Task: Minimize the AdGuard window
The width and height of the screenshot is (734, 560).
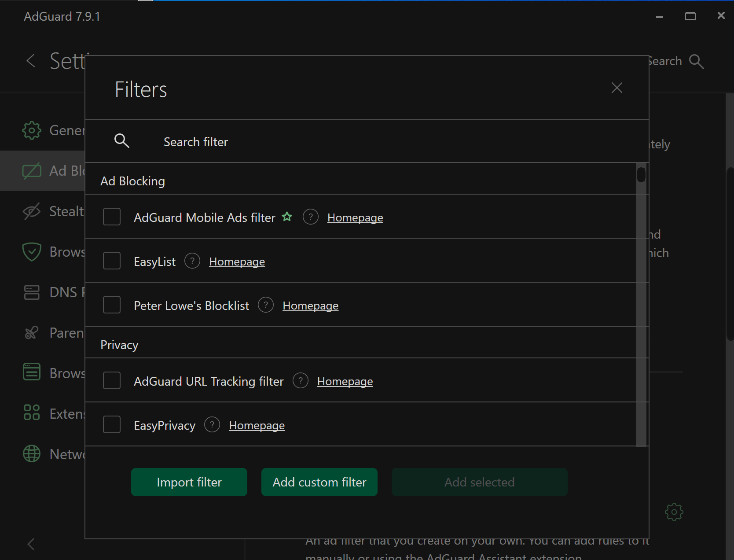Action: [x=659, y=17]
